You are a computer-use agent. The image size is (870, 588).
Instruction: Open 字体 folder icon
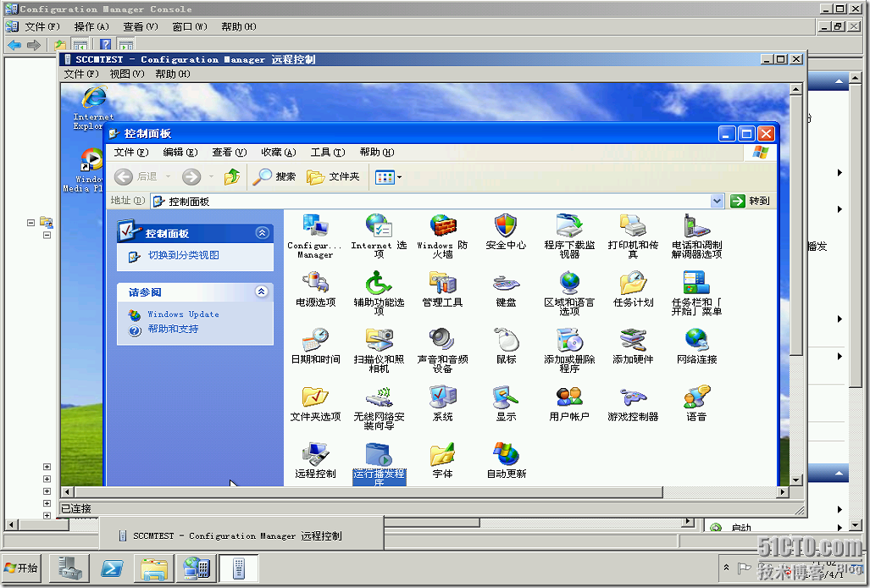(x=443, y=460)
